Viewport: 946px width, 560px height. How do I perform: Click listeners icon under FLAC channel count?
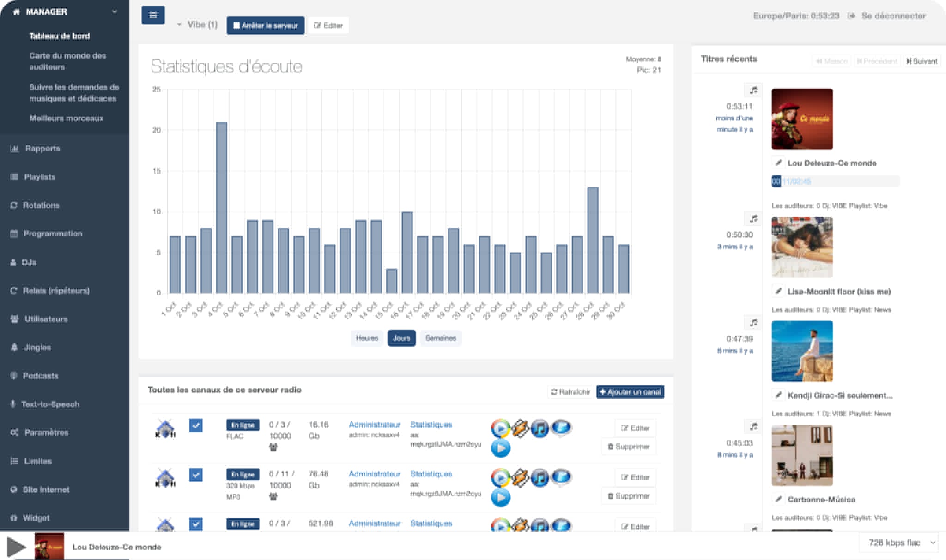[273, 447]
